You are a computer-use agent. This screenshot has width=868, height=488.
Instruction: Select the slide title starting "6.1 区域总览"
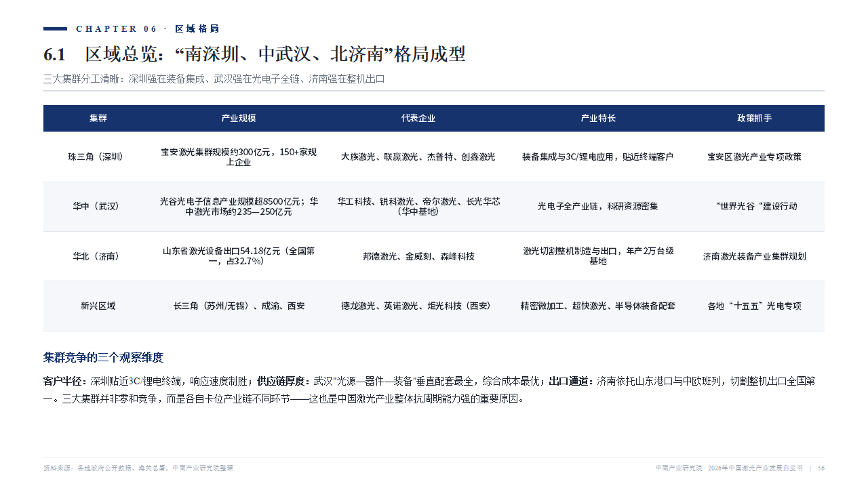(254, 54)
